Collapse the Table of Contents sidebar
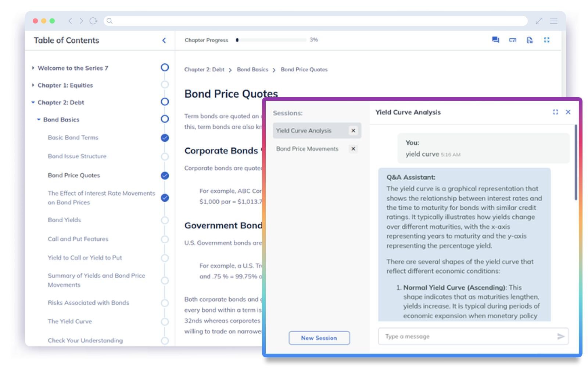 [164, 40]
